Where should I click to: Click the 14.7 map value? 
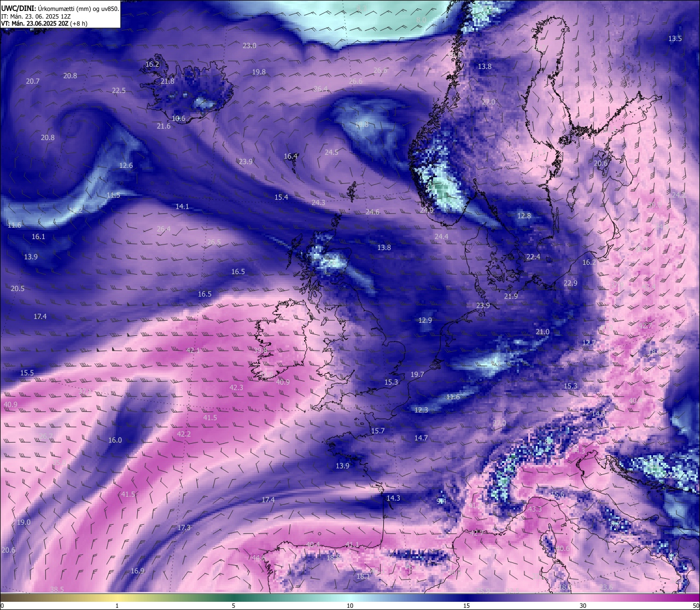[421, 438]
